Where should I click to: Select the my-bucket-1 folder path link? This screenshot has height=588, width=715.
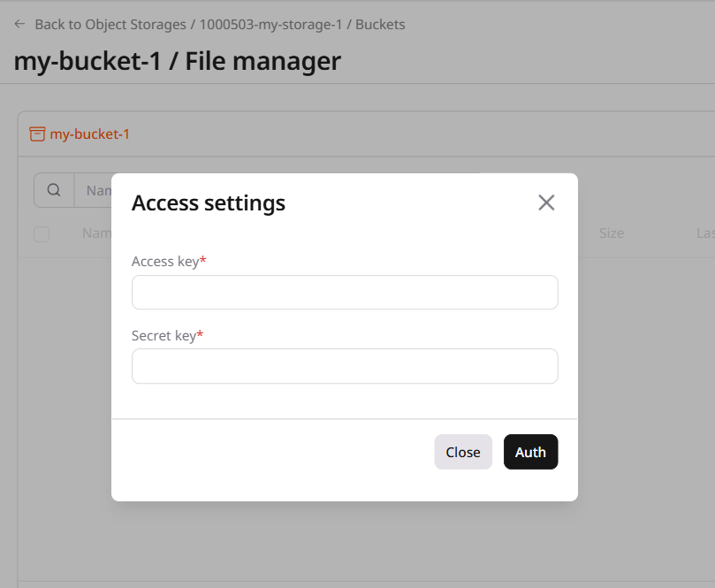[x=90, y=134]
